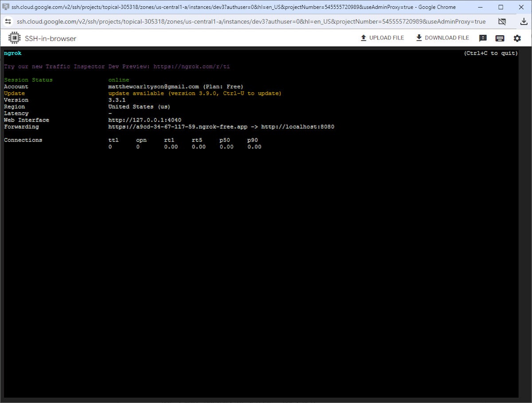Viewport: 532px width, 403px height.
Task: Click the http://localhost:8080 target text
Action: (x=297, y=126)
